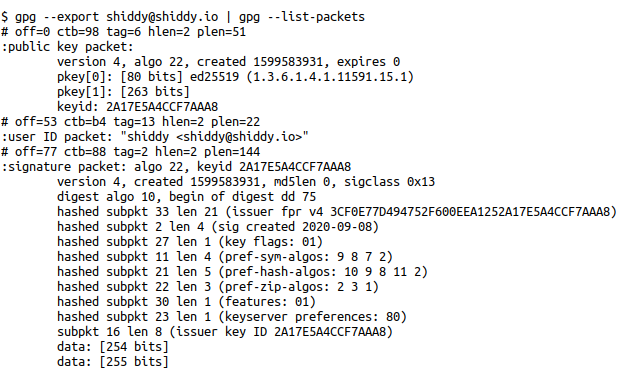Click the 'data: [255 bits]' line
631x375 pixels.
(x=113, y=362)
